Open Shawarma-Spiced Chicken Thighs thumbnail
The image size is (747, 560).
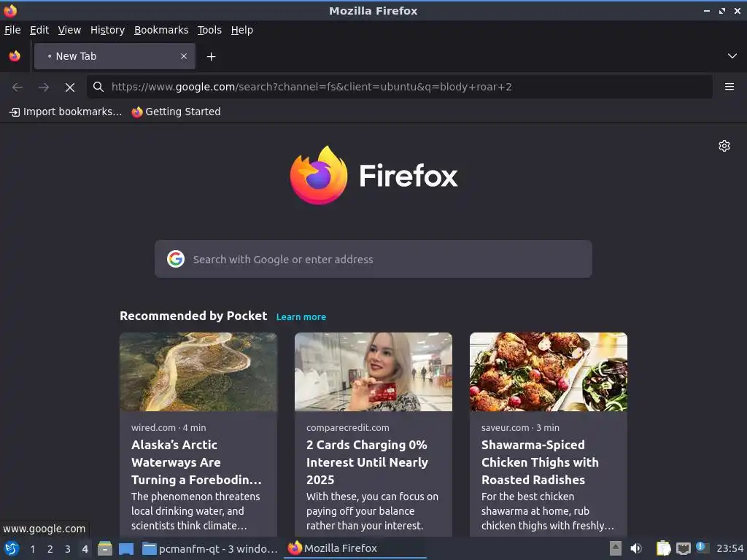pyautogui.click(x=549, y=372)
